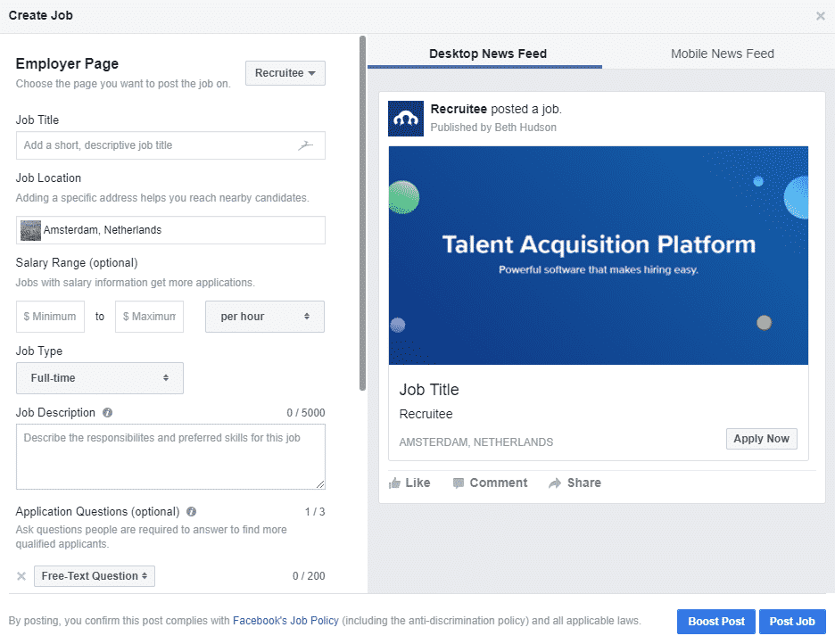
Task: Click the Like button in preview
Action: 409,483
